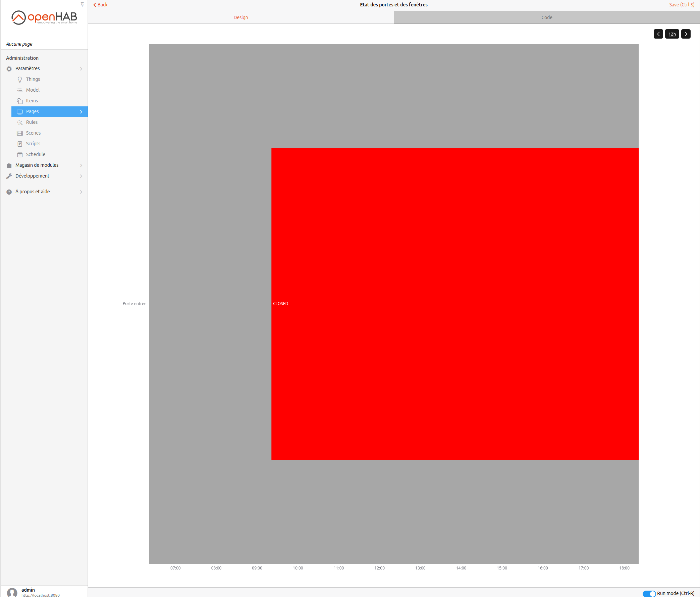Click the Paramètres gear icon
The image size is (700, 597).
[9, 68]
